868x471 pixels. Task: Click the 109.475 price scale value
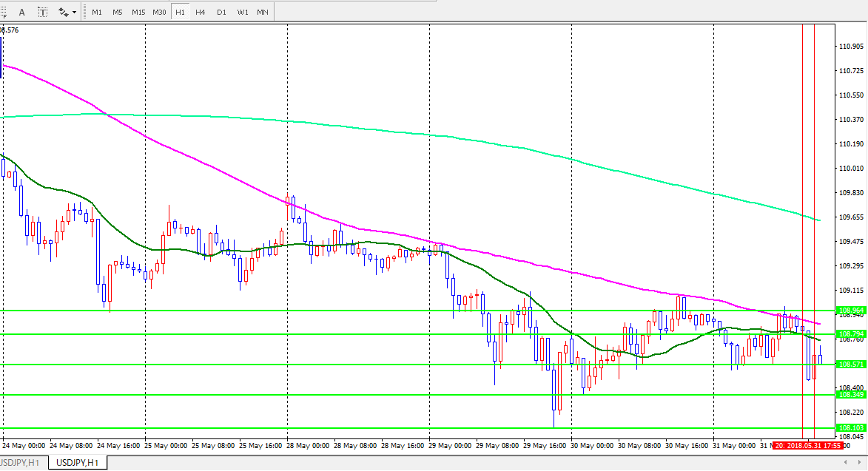(x=852, y=242)
